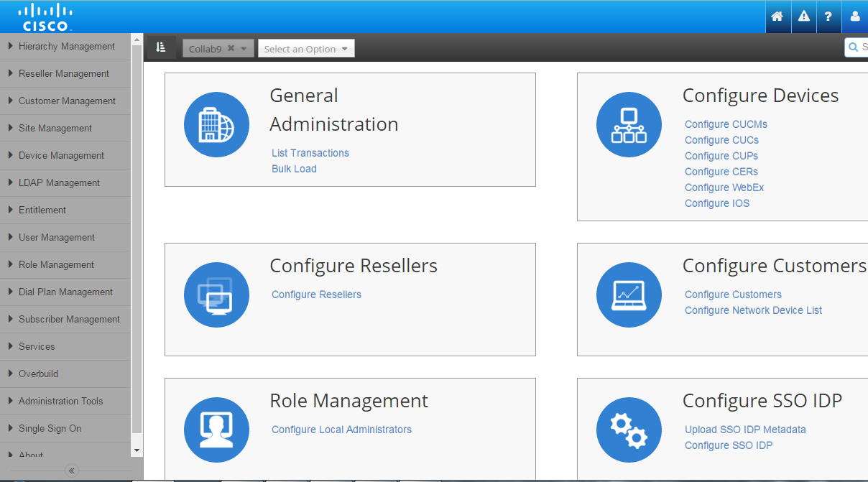The image size is (868, 482).
Task: Open the Collab9 hierarchy dropdown arrow
Action: point(244,49)
